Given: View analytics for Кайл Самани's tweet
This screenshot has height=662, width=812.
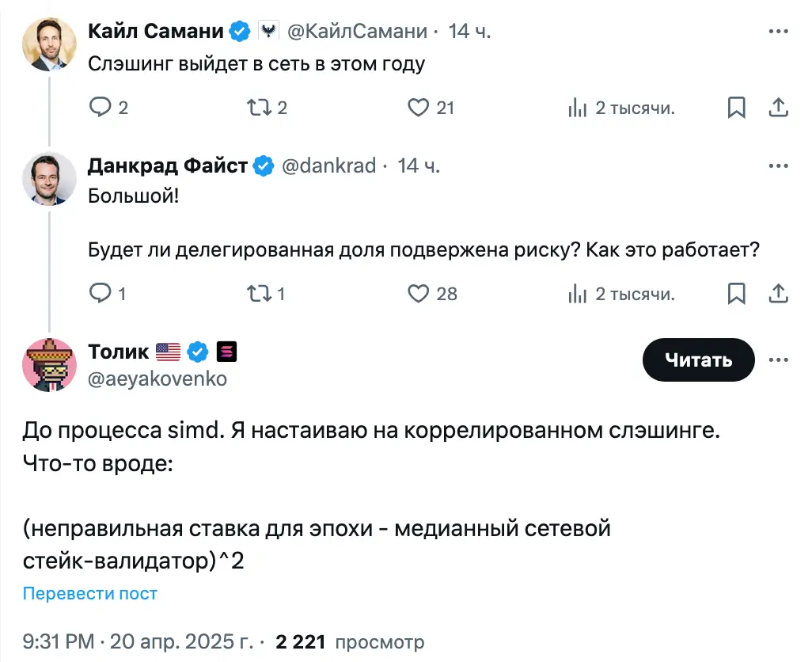Looking at the screenshot, I should point(578,108).
